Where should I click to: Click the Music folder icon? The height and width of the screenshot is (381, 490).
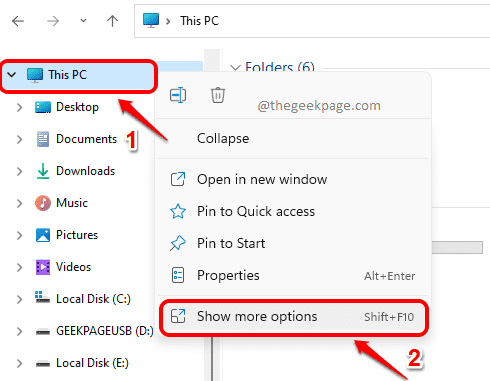click(x=43, y=203)
